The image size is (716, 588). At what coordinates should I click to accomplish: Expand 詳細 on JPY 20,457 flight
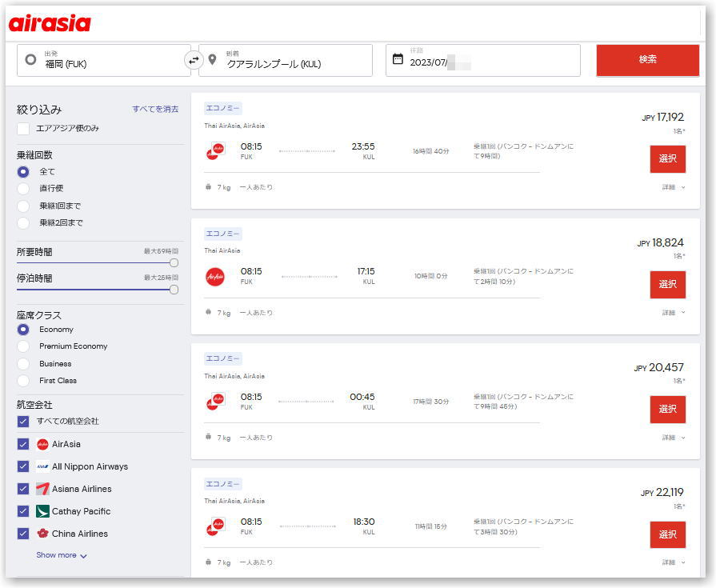(x=674, y=438)
